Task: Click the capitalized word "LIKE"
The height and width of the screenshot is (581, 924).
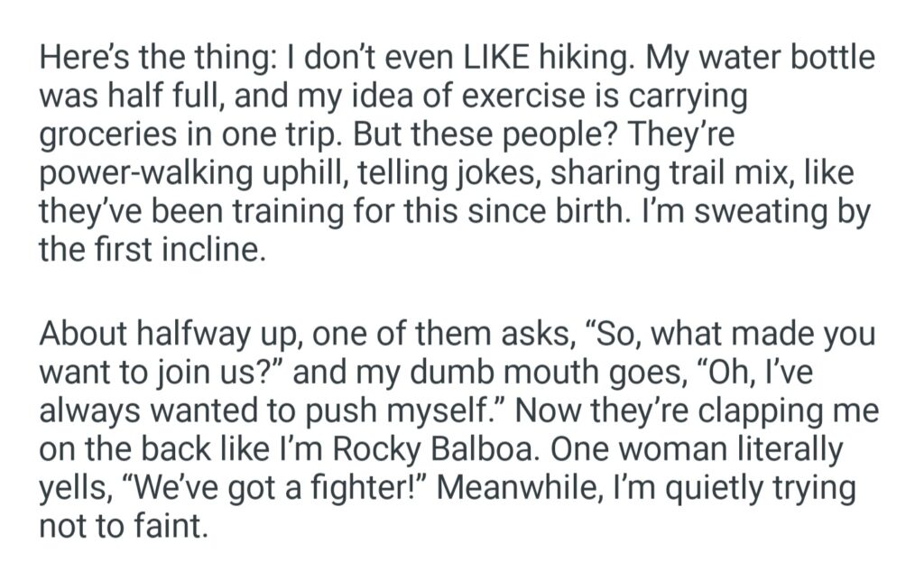Action: point(496,59)
